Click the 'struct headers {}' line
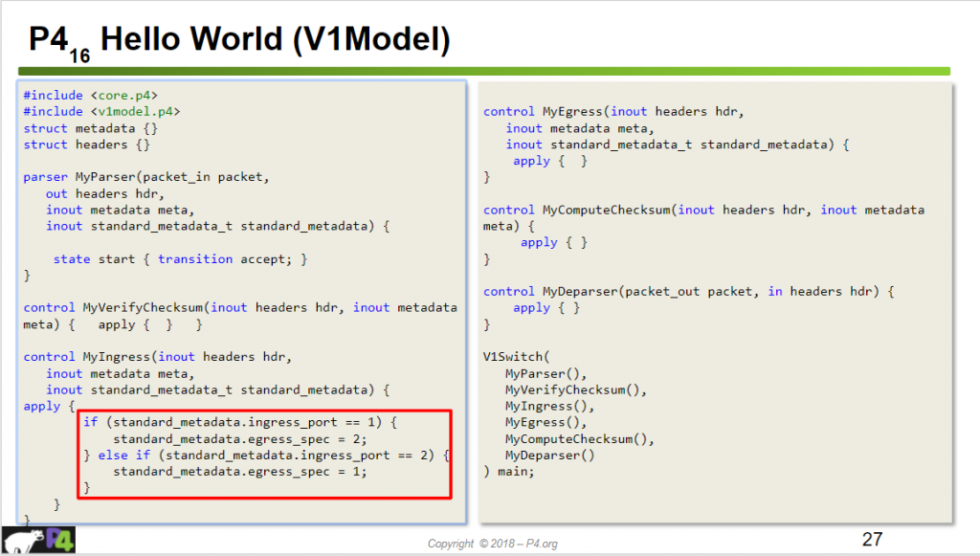Image resolution: width=980 pixels, height=556 pixels. (x=87, y=145)
